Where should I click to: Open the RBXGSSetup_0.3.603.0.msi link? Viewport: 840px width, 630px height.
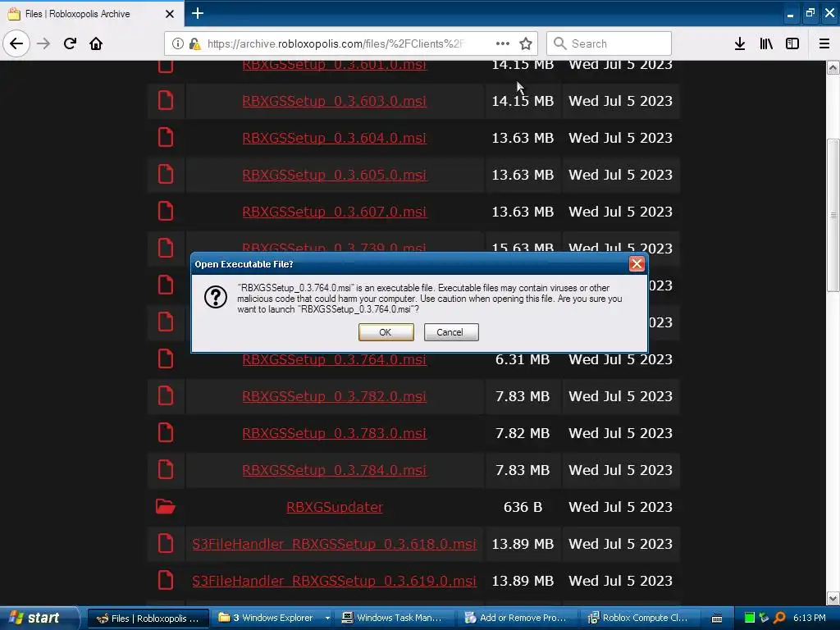click(x=335, y=101)
